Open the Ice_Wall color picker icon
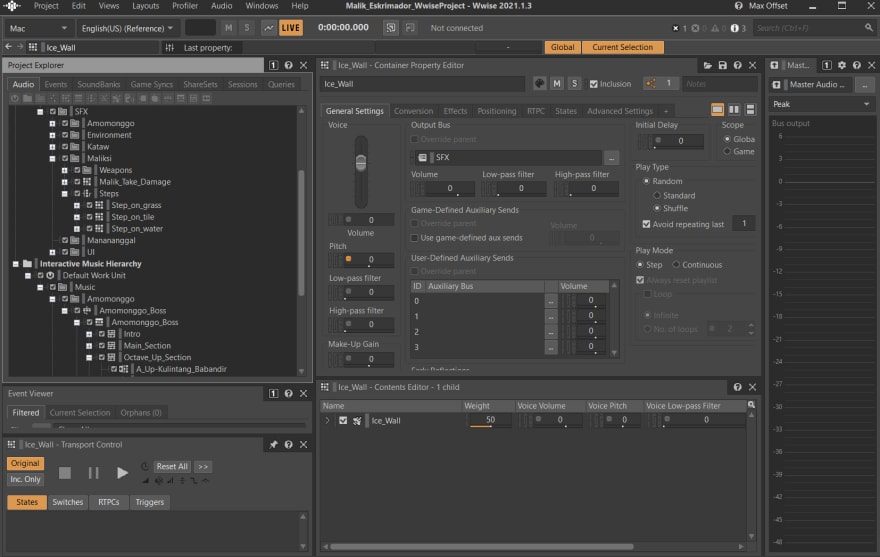 (539, 84)
